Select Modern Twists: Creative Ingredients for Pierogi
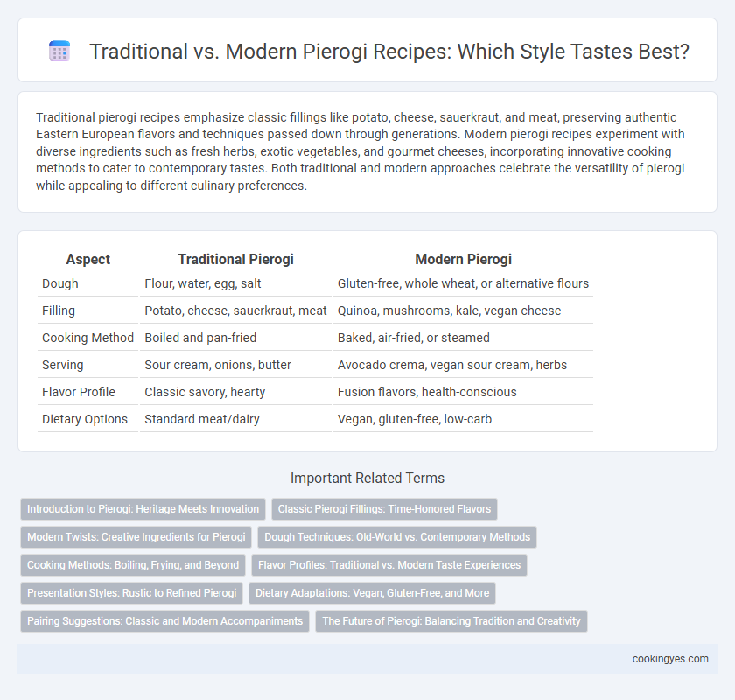Screen dimensions: 735x700 click(136, 537)
